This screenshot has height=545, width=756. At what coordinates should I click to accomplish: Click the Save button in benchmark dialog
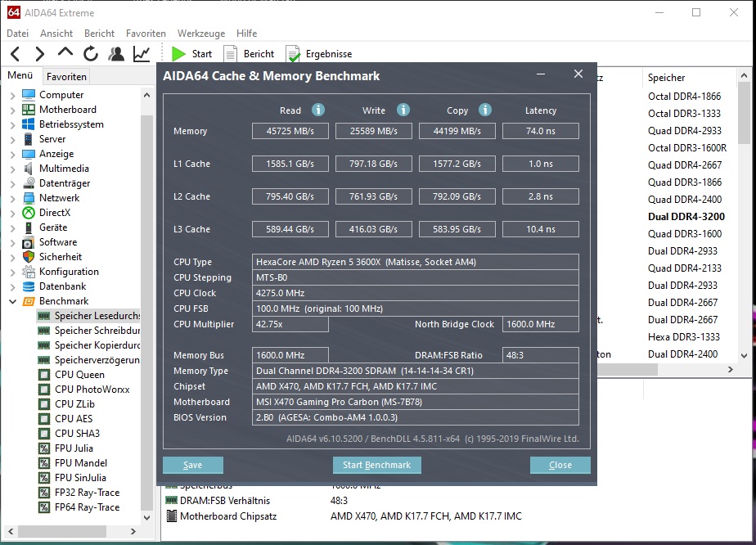pos(193,465)
